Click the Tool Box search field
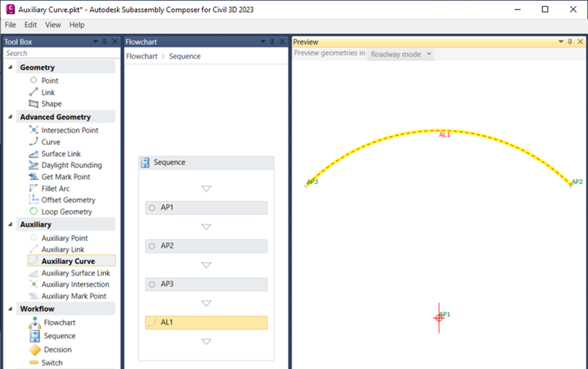Viewport: 588px width, 369px height. point(61,53)
